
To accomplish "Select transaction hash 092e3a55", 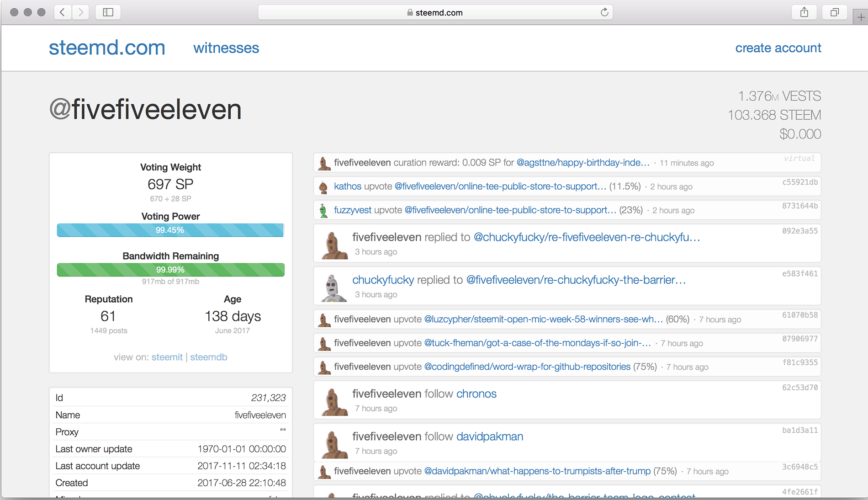I will [800, 231].
